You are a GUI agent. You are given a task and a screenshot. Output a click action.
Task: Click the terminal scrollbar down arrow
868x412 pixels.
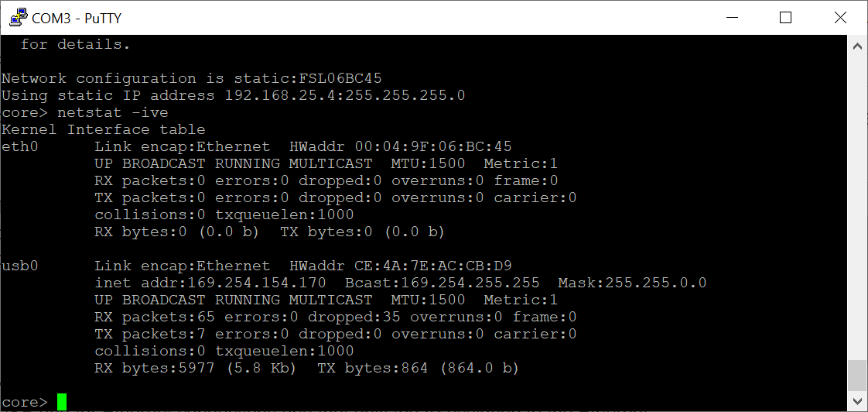tap(857, 402)
